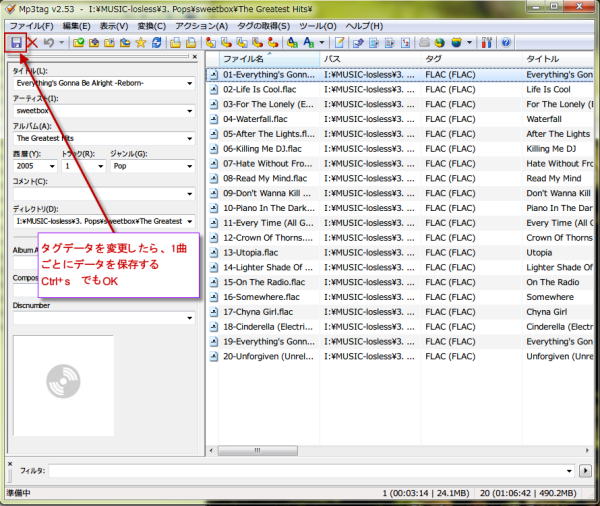Click the floppy disk Save tag icon
Viewport: 600px width, 506px height.
[17, 43]
